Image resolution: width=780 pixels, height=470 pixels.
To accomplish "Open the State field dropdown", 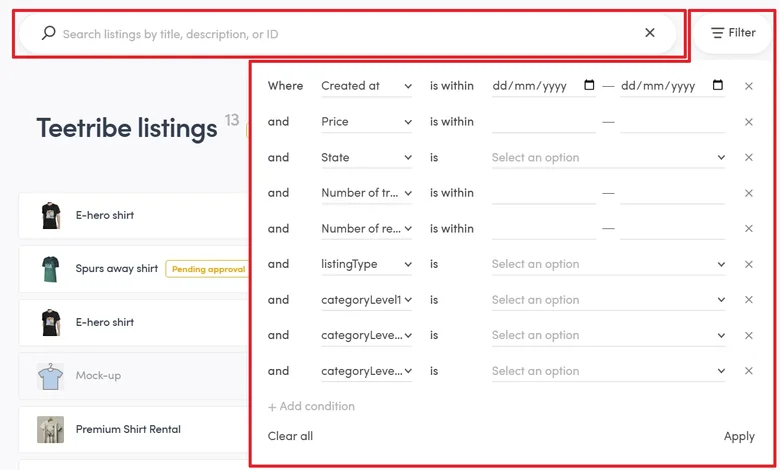I will pyautogui.click(x=367, y=157).
